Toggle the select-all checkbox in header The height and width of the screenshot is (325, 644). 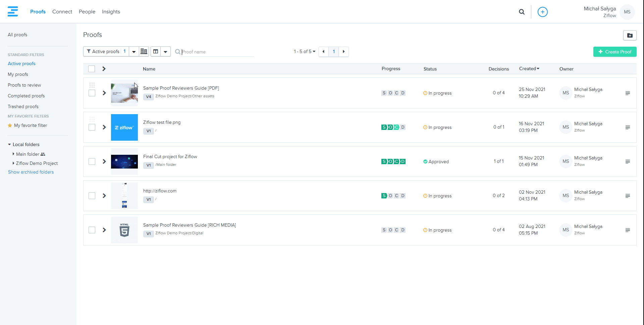[92, 69]
